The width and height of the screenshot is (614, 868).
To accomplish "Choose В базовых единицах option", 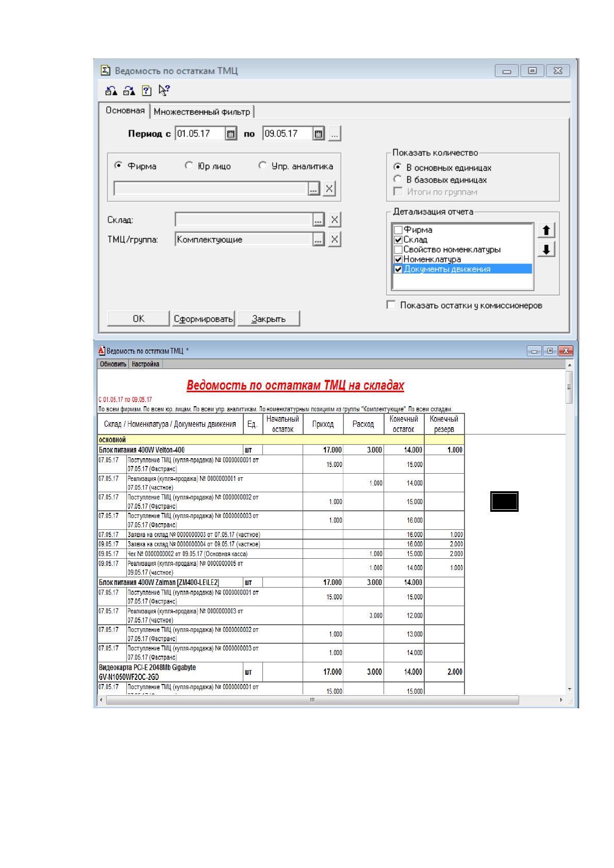I will tap(397, 180).
